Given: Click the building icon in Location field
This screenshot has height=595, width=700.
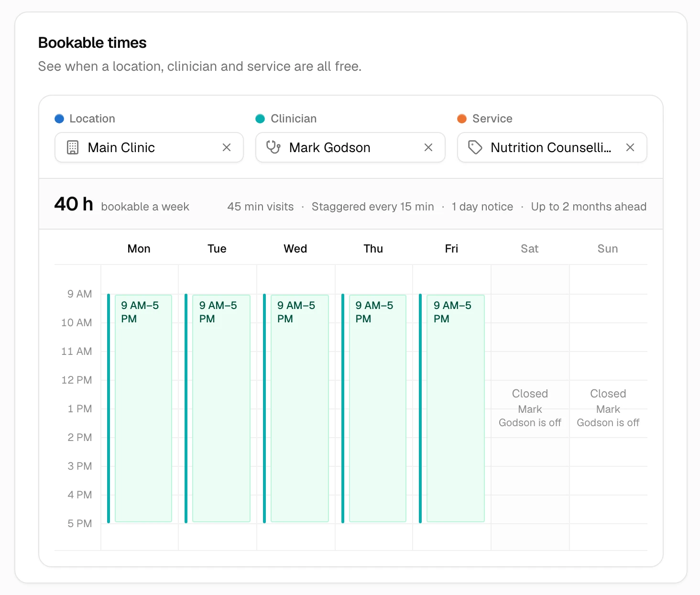Looking at the screenshot, I should point(73,147).
